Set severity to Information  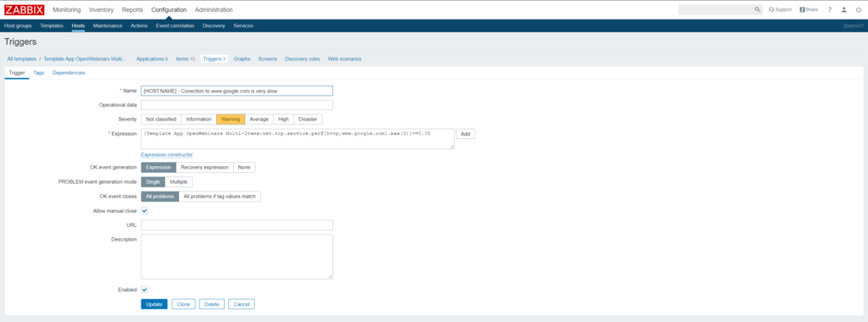pos(198,119)
